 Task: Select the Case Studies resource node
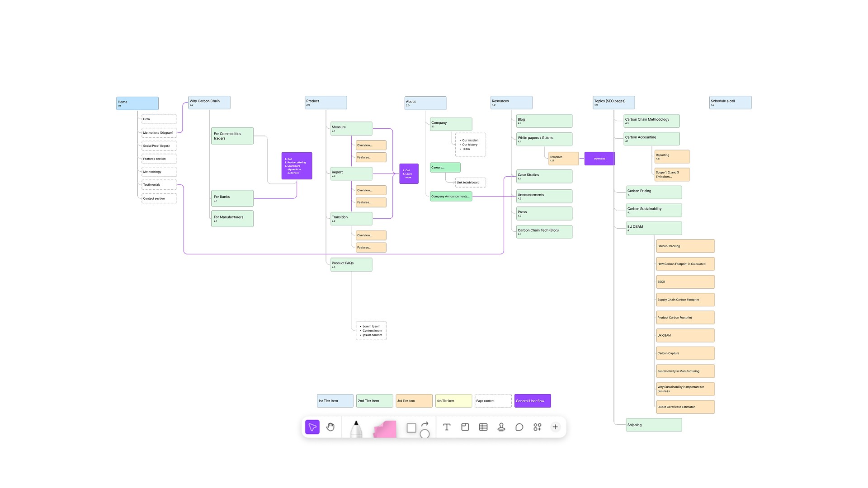544,176
